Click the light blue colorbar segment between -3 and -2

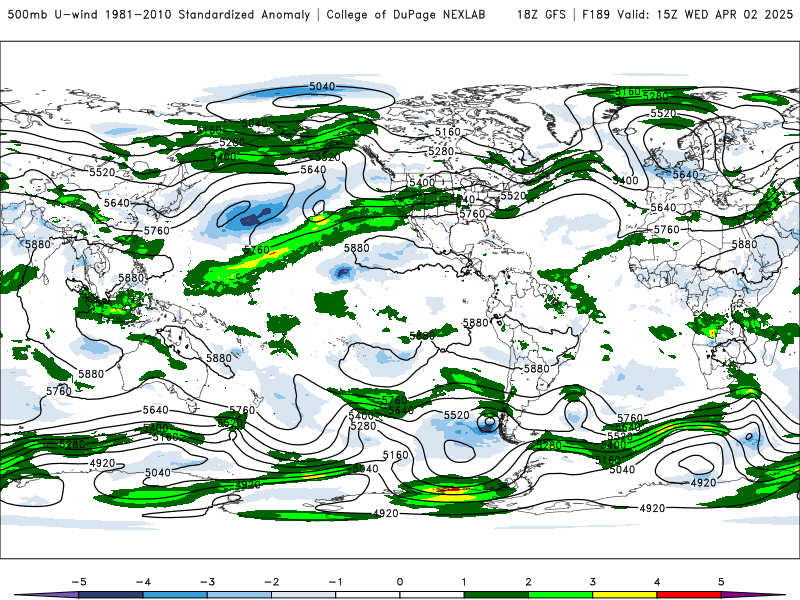(x=239, y=595)
